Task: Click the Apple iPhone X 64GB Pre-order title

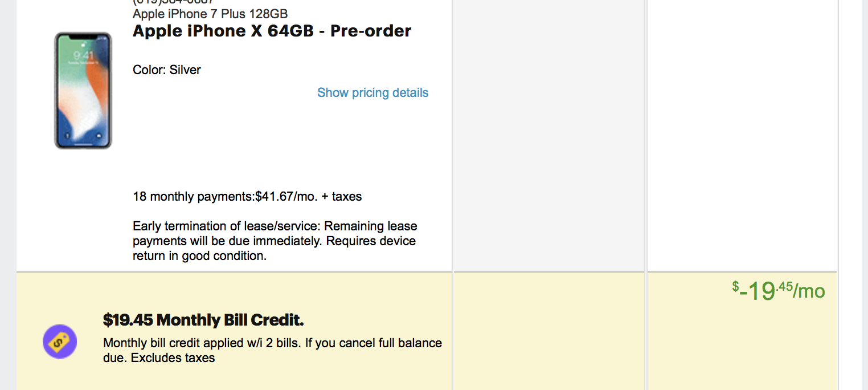Action: (272, 31)
